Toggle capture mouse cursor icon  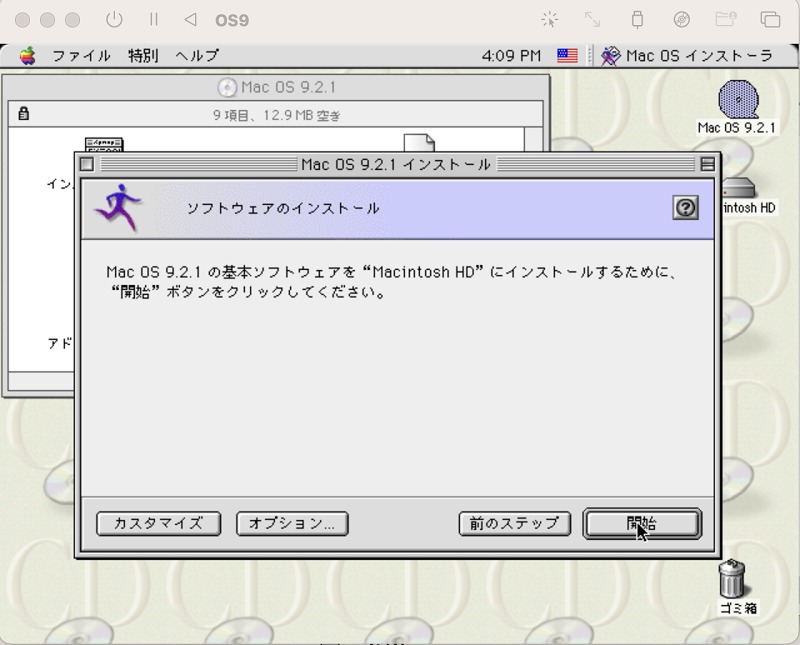(x=549, y=20)
